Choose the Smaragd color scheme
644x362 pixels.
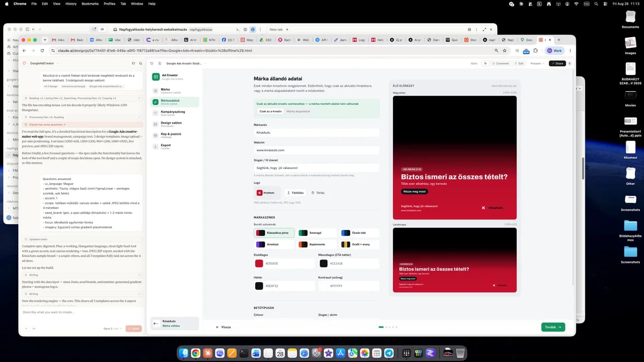click(316, 233)
